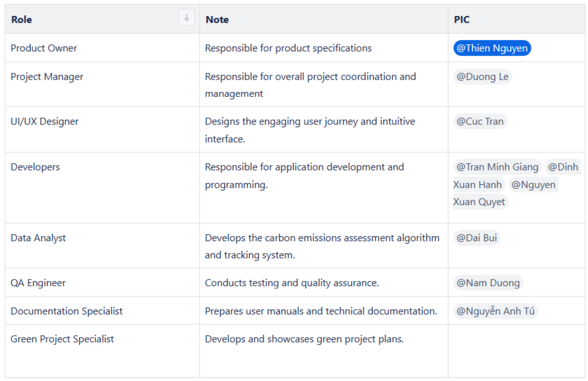Click the sort arrow in Role header

point(187,18)
